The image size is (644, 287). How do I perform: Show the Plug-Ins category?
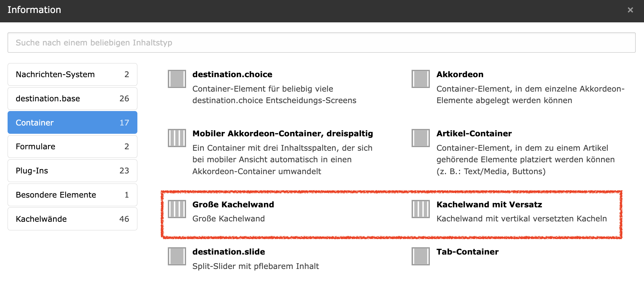72,171
